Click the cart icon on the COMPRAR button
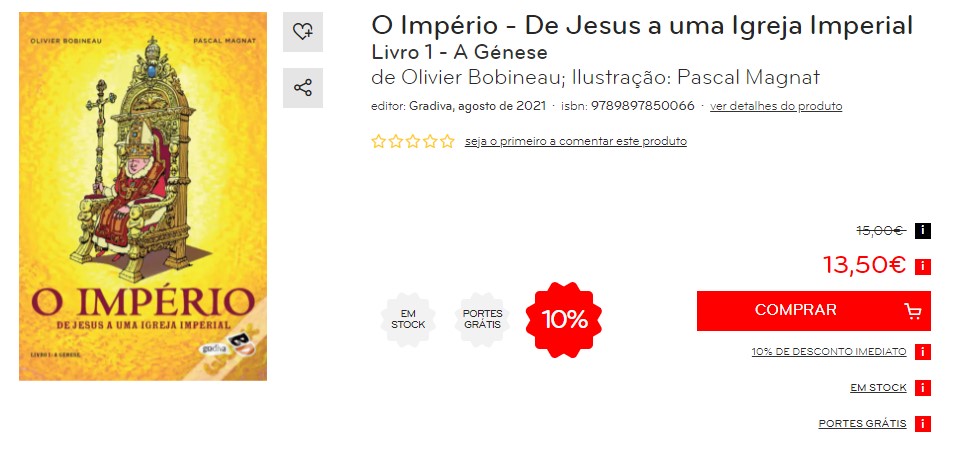This screenshot has height=458, width=959. [x=912, y=311]
